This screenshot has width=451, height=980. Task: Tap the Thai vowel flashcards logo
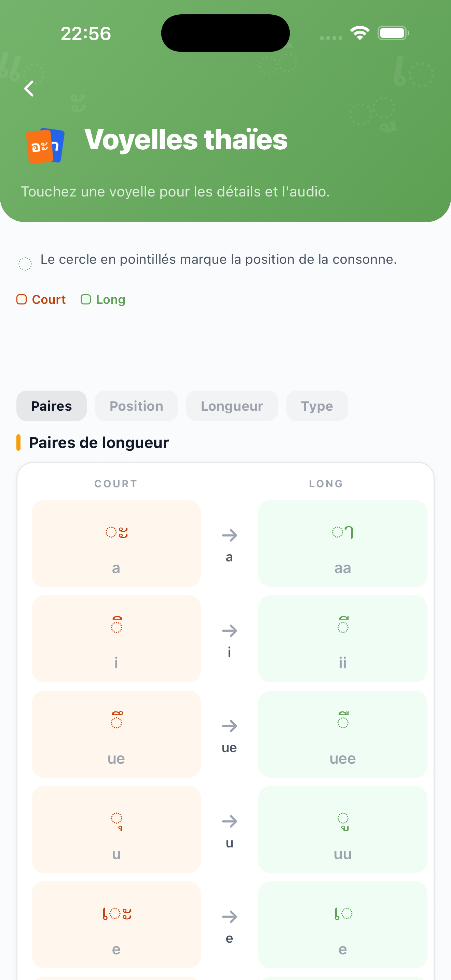tap(45, 146)
